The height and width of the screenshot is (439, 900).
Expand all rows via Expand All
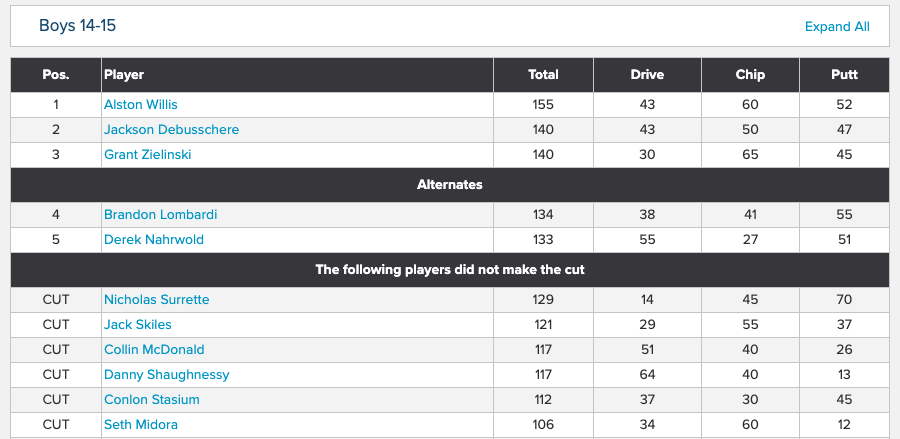pos(837,26)
